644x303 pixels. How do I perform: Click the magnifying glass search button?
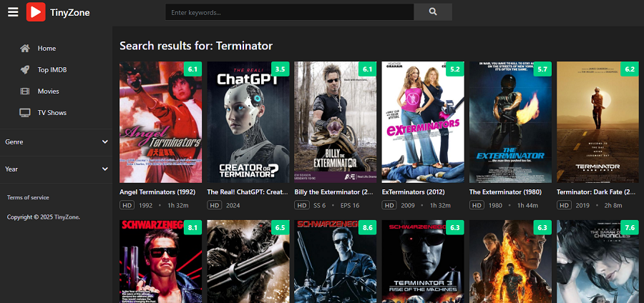(x=433, y=12)
